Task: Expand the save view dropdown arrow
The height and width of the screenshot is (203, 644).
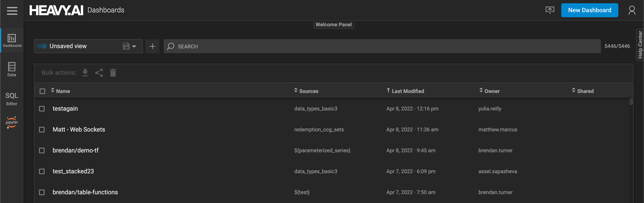Action: 134,46
